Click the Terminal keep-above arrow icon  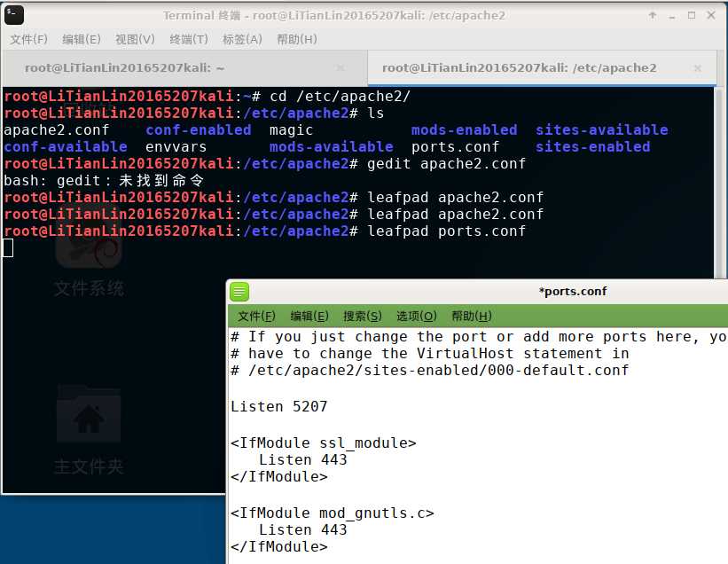pos(653,15)
